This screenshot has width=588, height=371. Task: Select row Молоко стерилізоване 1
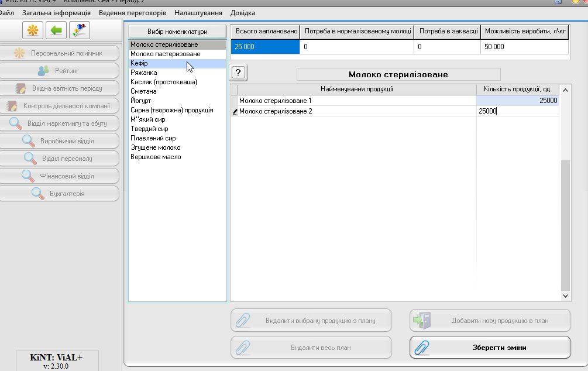[357, 101]
